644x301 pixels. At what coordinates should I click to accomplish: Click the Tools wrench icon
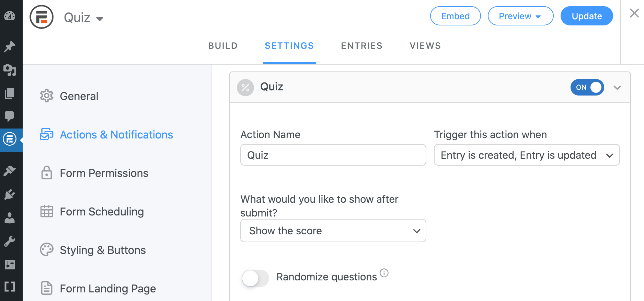pyautogui.click(x=10, y=241)
